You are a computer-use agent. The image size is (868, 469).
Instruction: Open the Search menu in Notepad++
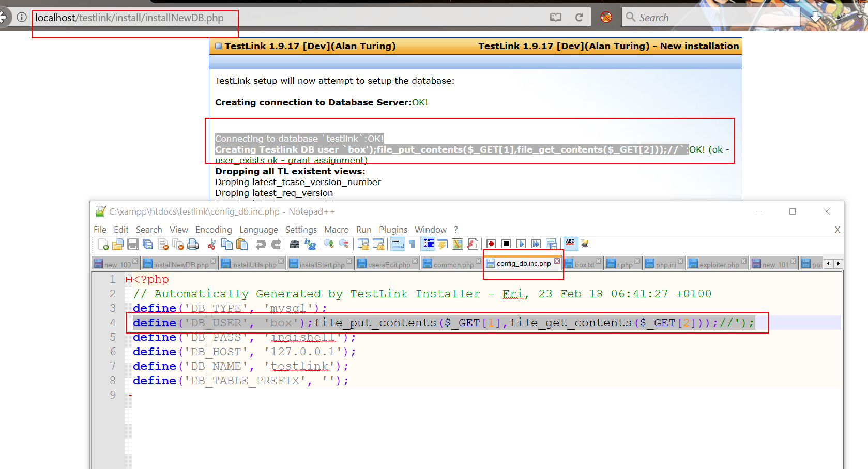149,230
